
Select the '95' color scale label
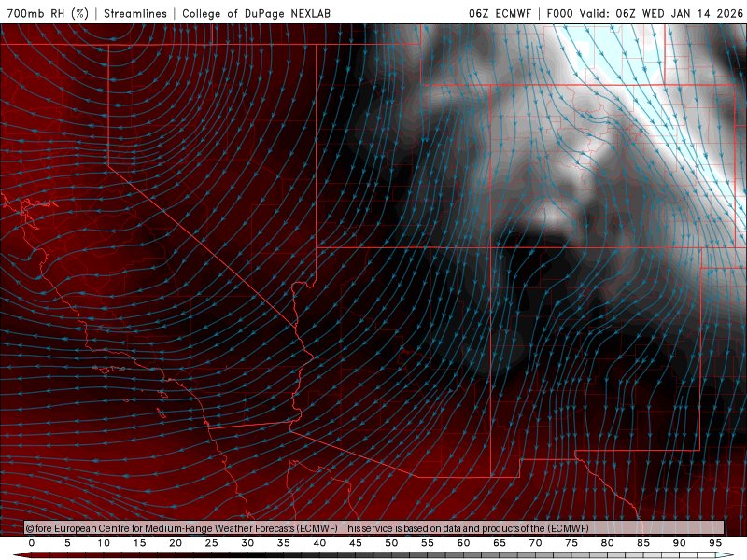pyautogui.click(x=715, y=543)
